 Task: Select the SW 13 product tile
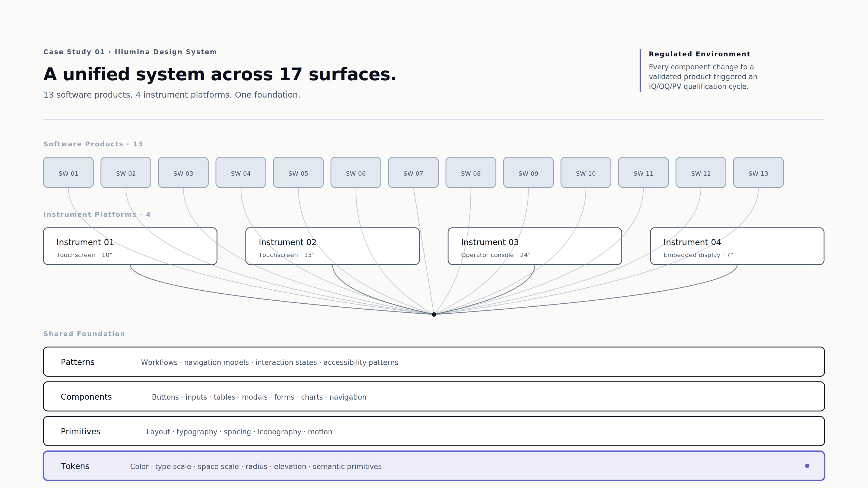(758, 172)
